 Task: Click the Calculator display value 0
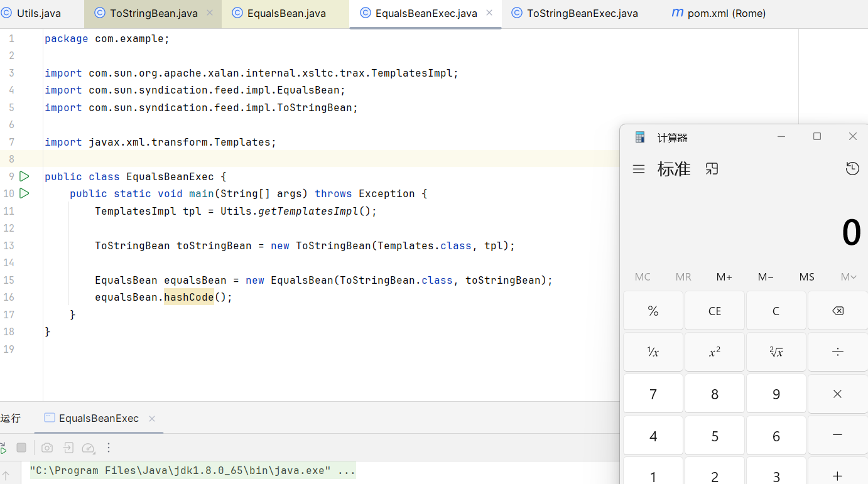(x=851, y=233)
